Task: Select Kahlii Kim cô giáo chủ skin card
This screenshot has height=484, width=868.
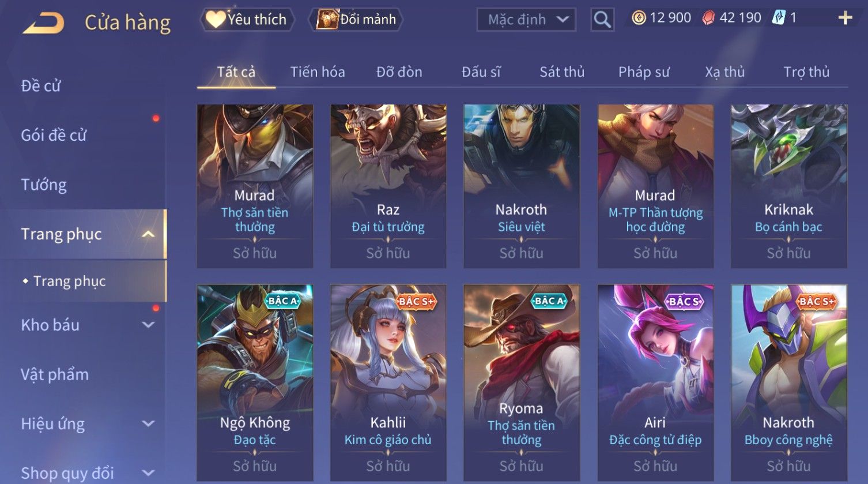Action: [388, 382]
